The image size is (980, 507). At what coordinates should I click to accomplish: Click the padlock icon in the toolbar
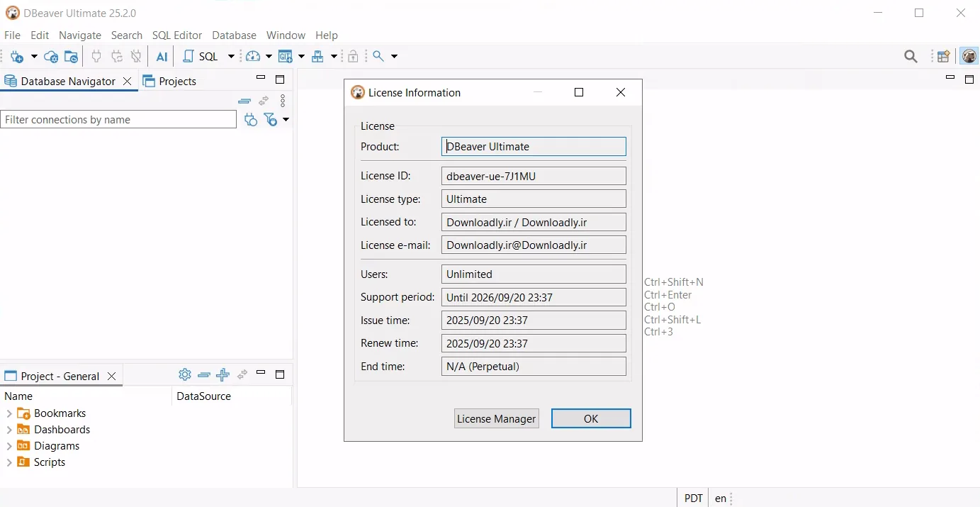pyautogui.click(x=353, y=57)
